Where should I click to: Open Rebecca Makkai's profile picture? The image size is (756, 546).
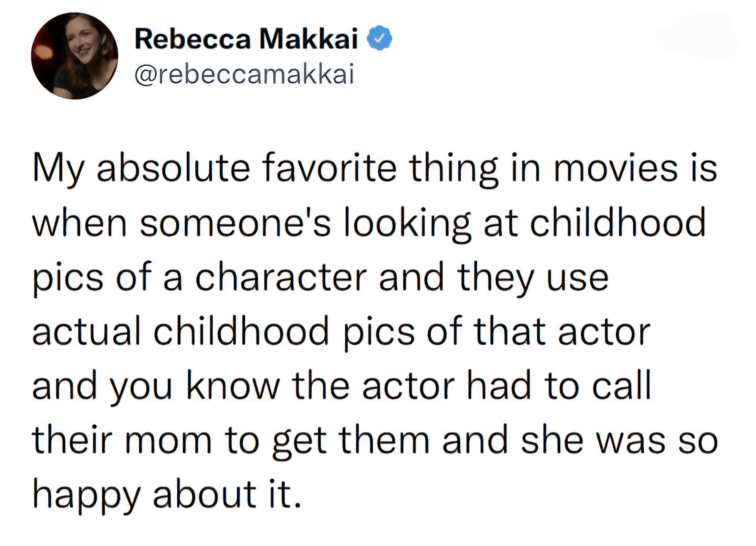(75, 56)
